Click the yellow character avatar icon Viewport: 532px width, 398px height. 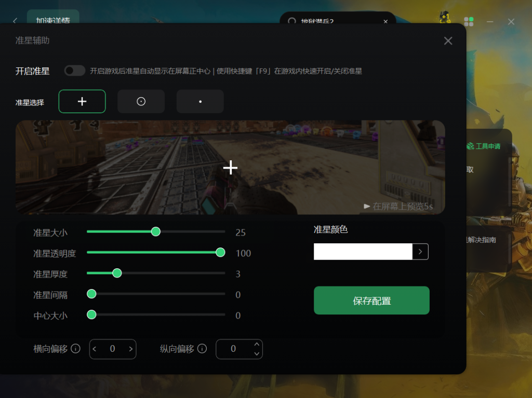tap(445, 18)
